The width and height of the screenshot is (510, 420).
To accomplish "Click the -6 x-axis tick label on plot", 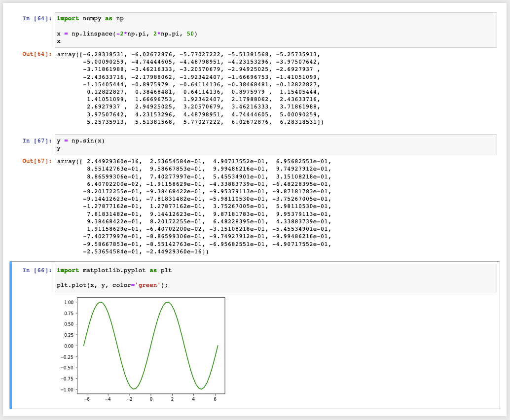I will (x=86, y=399).
